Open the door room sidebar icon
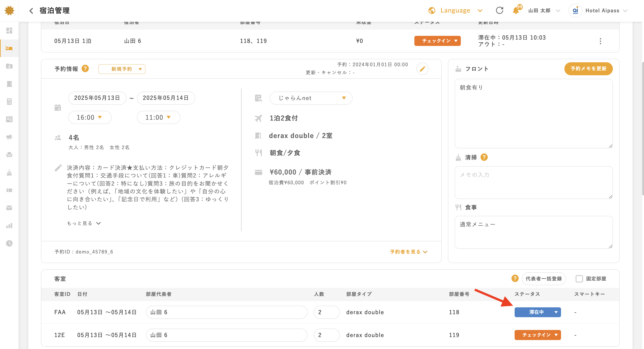 pos(9,84)
